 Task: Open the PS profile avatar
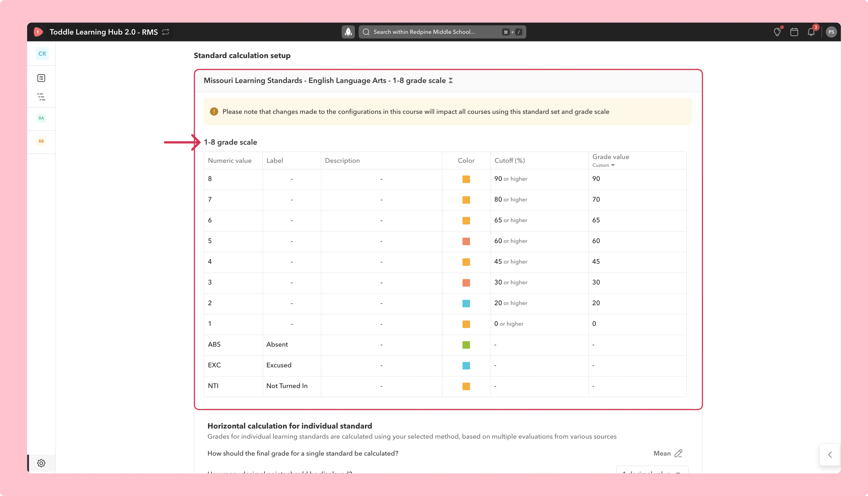click(x=831, y=32)
